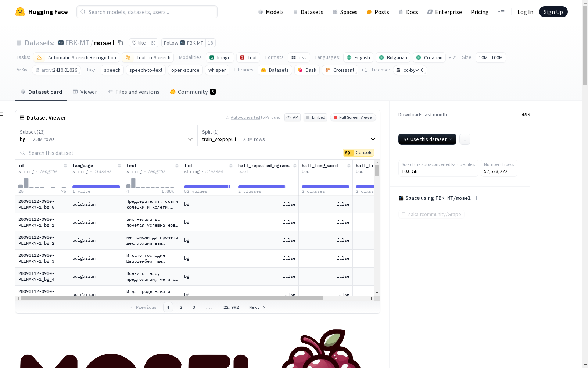
Task: Open the Models menu item
Action: [x=271, y=12]
